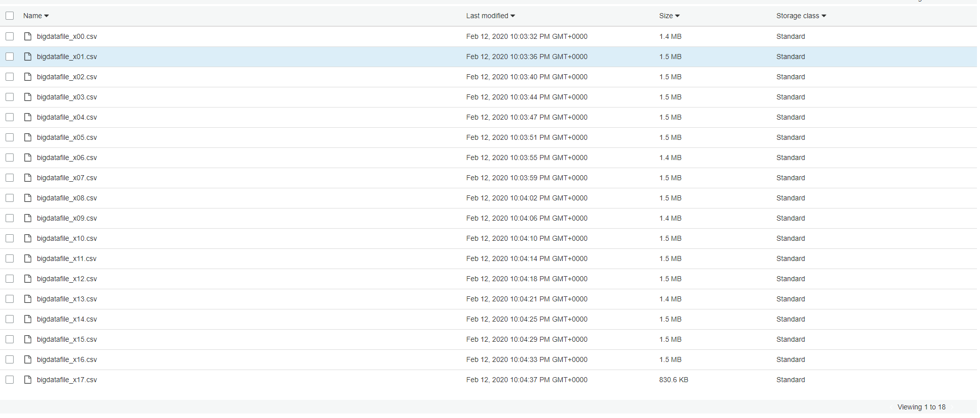Click the file icon for bigdatafile_x00.csv
The height and width of the screenshot is (418, 980).
[28, 36]
